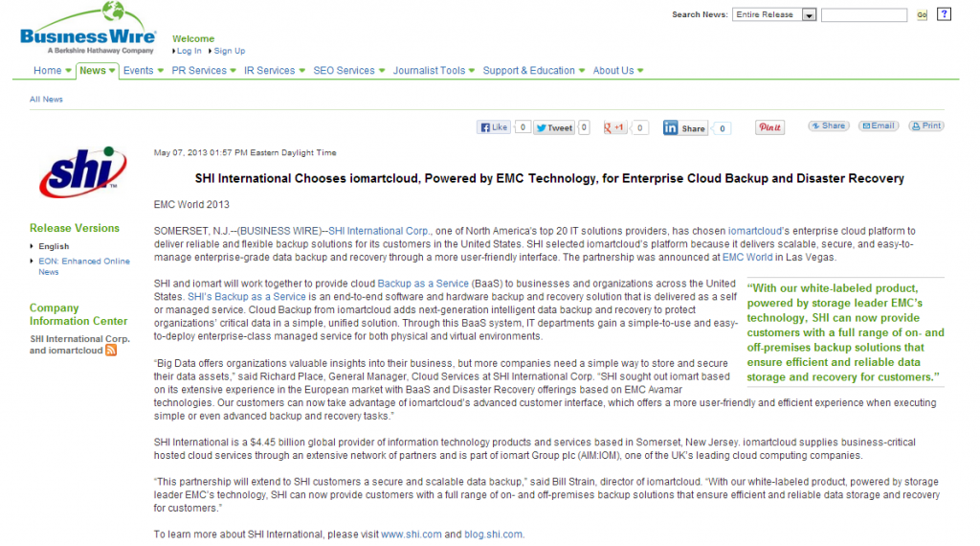Image resolution: width=980 pixels, height=546 pixels.
Task: Follow the www.shi.com link
Action: [x=412, y=535]
